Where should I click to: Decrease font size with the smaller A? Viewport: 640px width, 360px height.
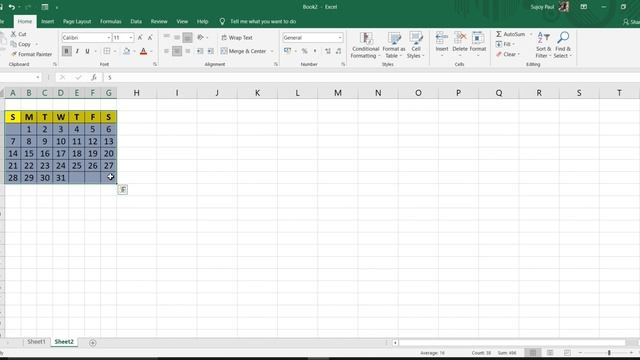pos(150,38)
